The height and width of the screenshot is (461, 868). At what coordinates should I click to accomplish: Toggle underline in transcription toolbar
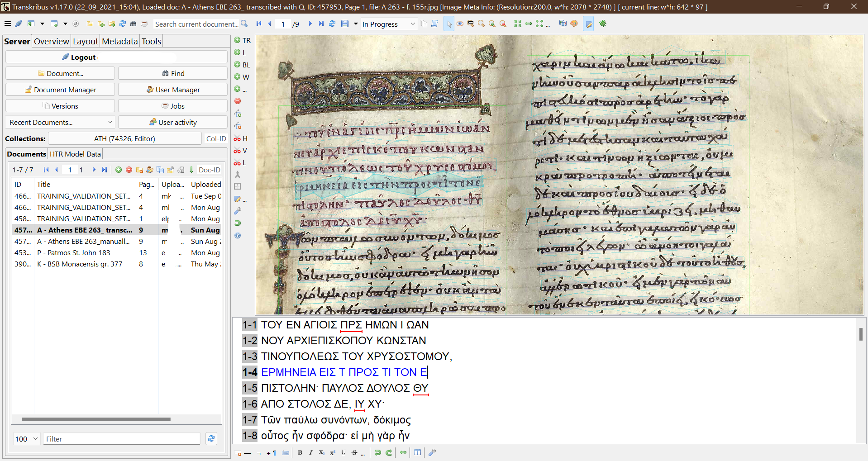(343, 452)
